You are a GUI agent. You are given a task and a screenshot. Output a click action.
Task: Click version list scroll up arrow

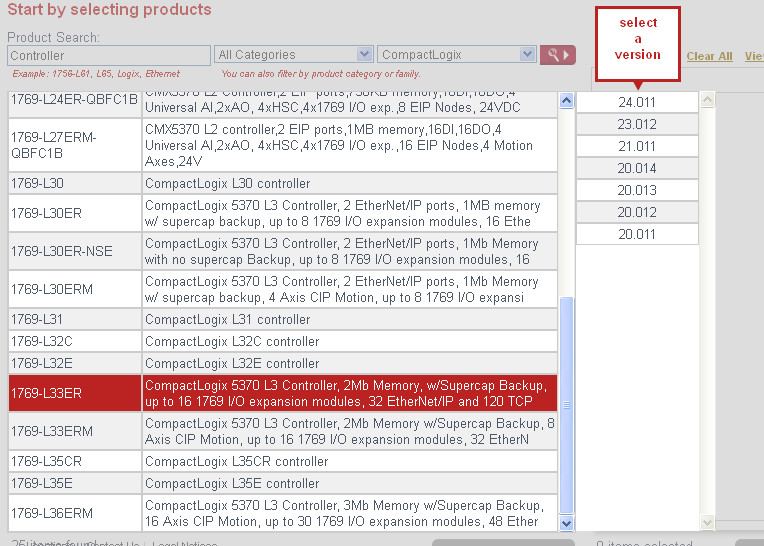707,100
